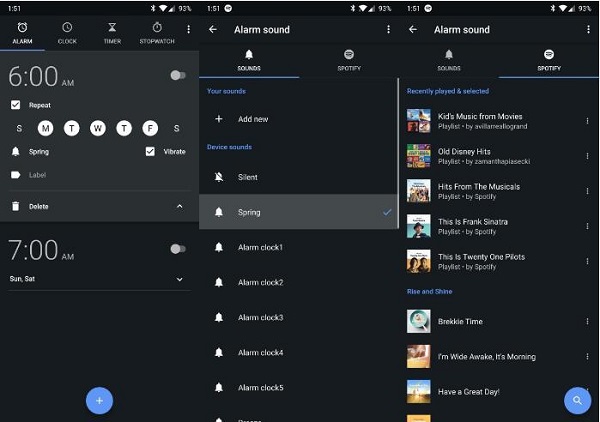
Task: Select Sounds tab in middle screen
Action: 249,60
